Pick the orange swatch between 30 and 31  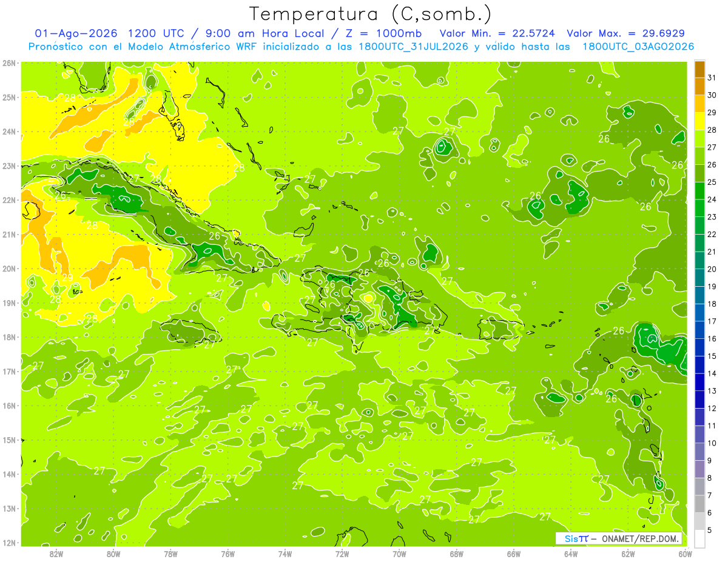[x=699, y=87]
